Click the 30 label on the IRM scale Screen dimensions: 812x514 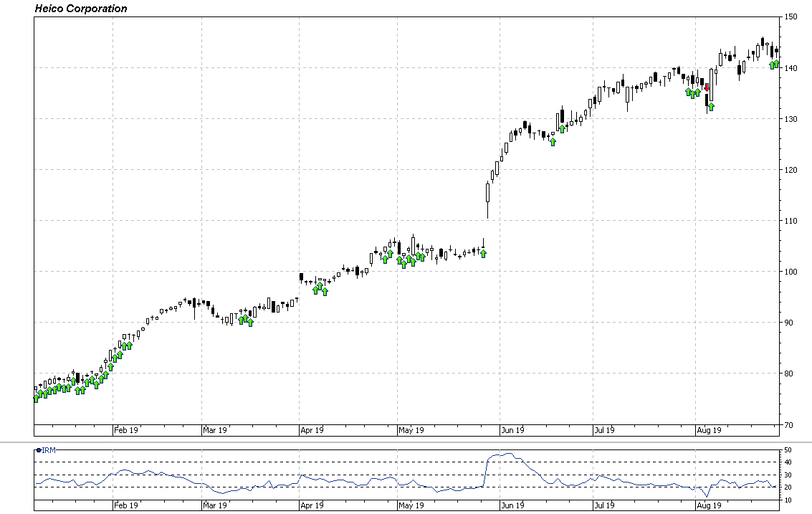coord(788,475)
